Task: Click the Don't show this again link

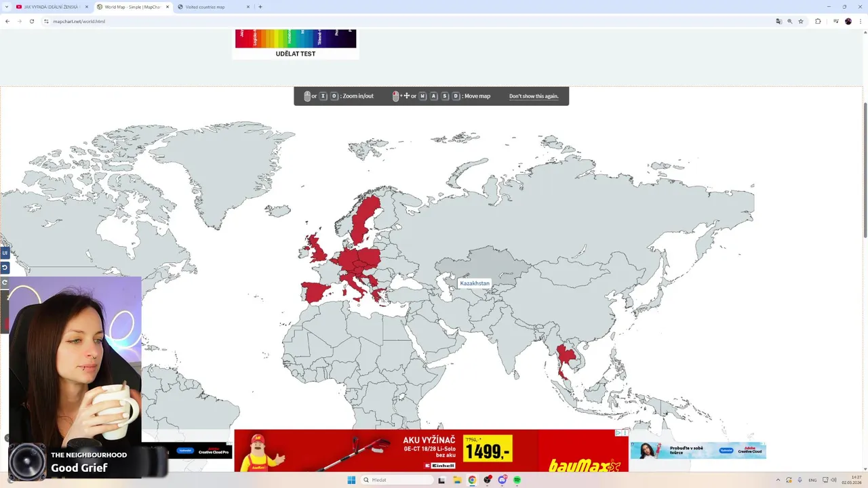Action: click(x=534, y=96)
